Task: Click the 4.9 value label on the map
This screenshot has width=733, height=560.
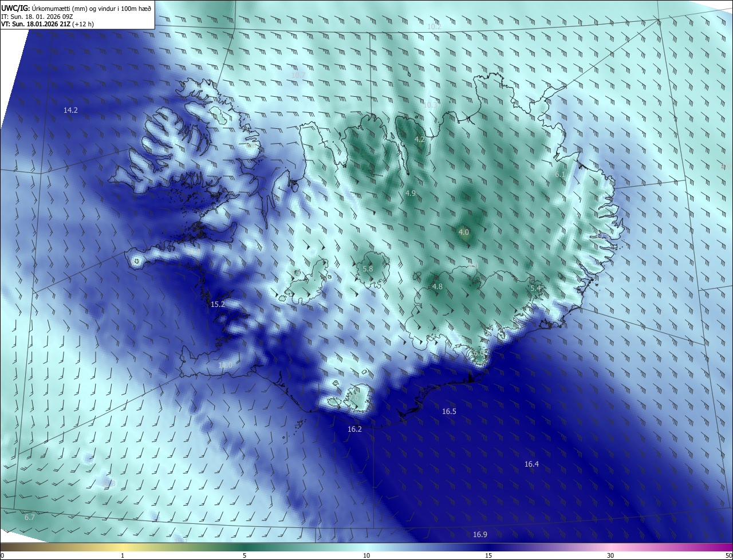Action: point(410,194)
